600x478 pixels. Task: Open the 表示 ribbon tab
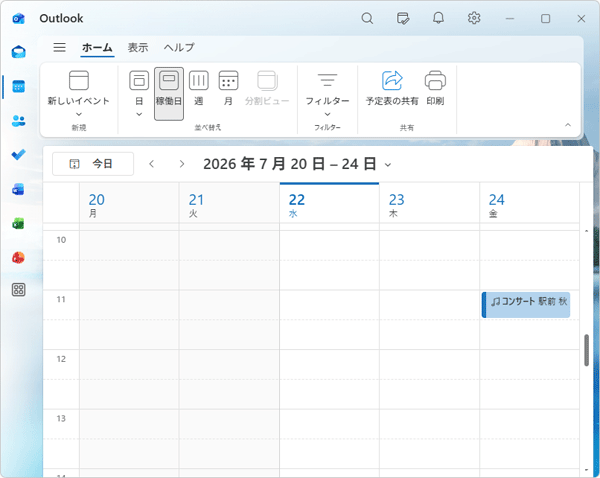point(138,47)
